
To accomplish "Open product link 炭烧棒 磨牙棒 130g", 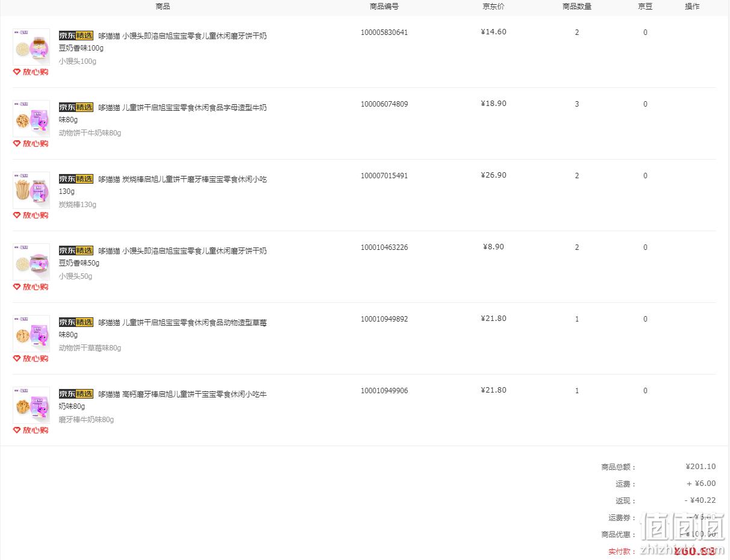I will (x=163, y=185).
